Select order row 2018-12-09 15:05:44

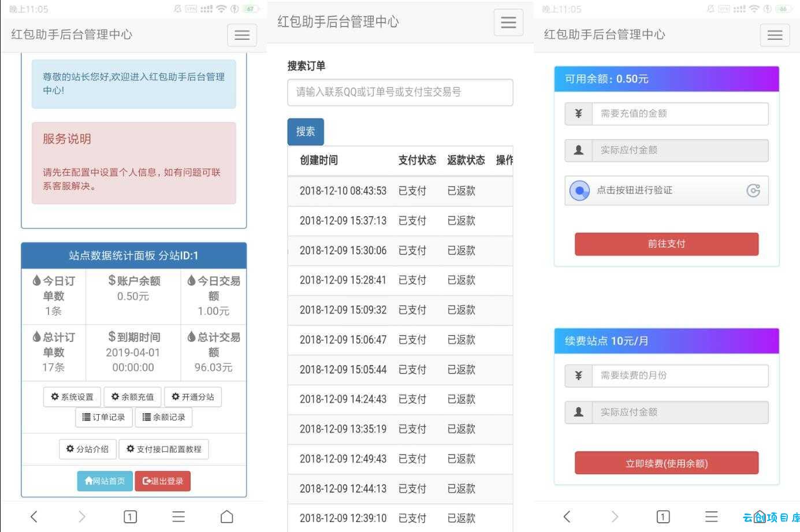click(400, 370)
